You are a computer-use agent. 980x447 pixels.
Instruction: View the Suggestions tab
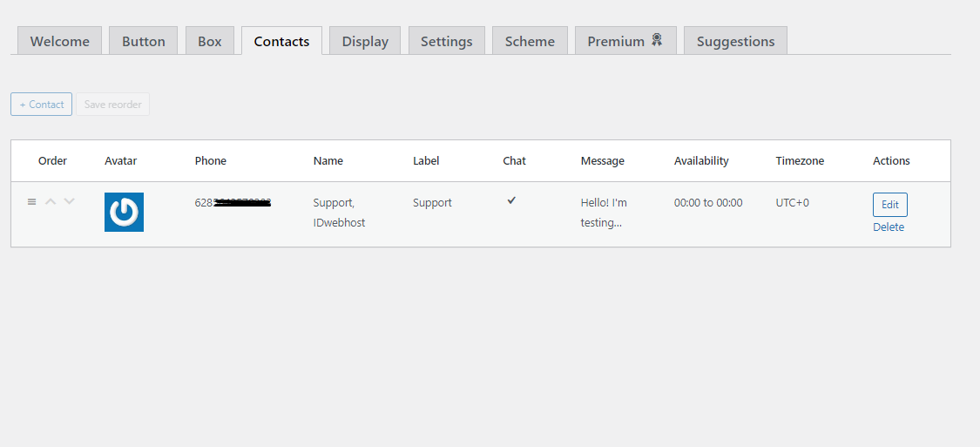735,41
